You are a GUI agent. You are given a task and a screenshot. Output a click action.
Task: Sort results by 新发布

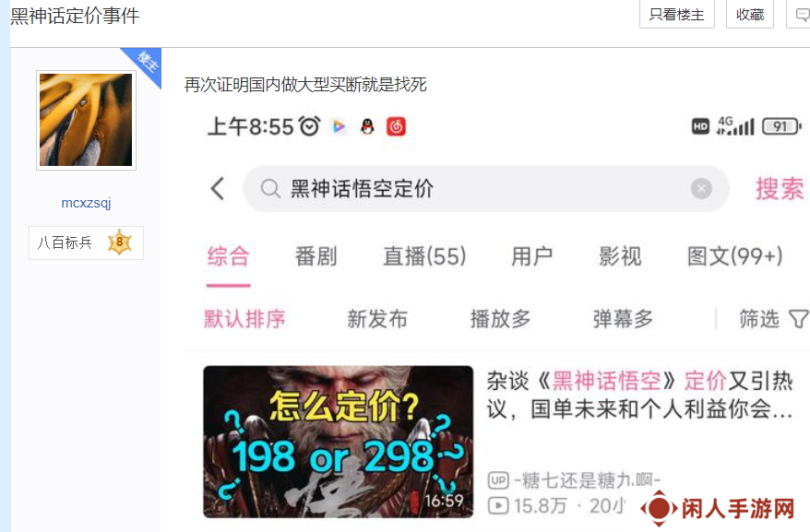(x=377, y=319)
